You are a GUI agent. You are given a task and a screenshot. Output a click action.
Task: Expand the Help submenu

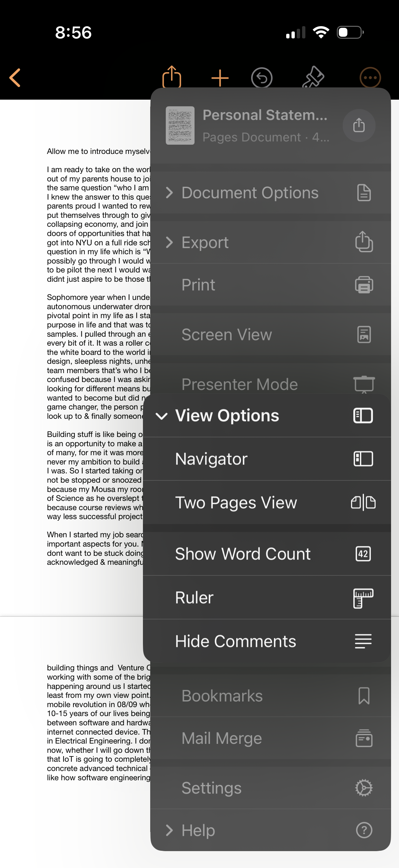pos(271,830)
